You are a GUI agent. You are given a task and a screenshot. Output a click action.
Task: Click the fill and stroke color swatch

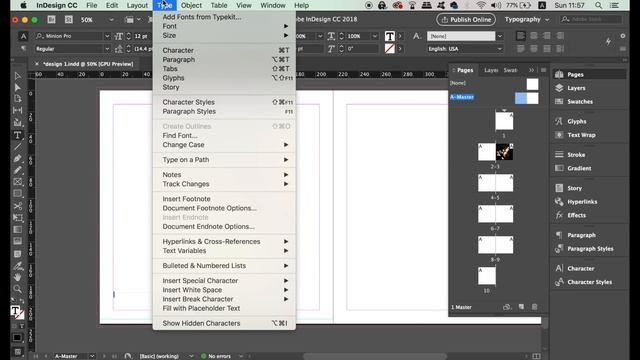[x=17, y=313]
